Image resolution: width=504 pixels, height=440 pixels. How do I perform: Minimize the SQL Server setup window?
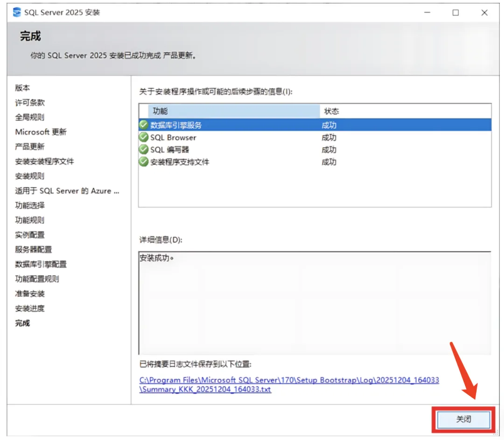[427, 13]
